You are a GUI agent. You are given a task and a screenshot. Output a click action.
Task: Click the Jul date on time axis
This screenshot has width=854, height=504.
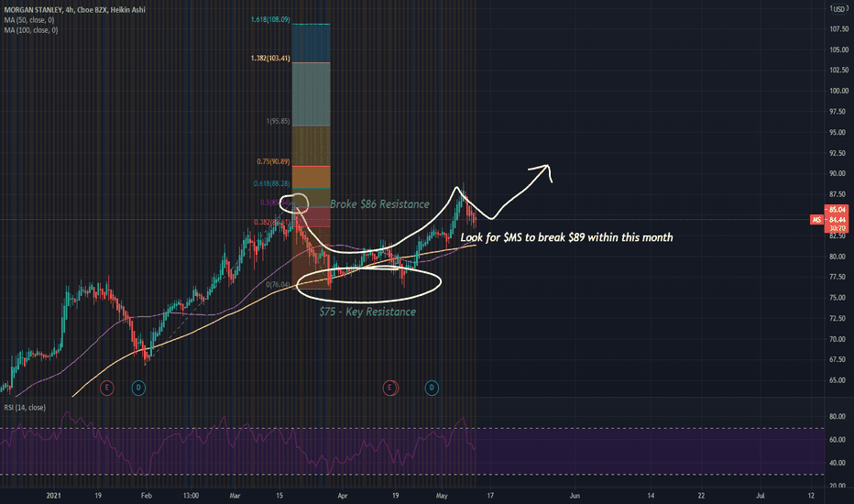[761, 496]
